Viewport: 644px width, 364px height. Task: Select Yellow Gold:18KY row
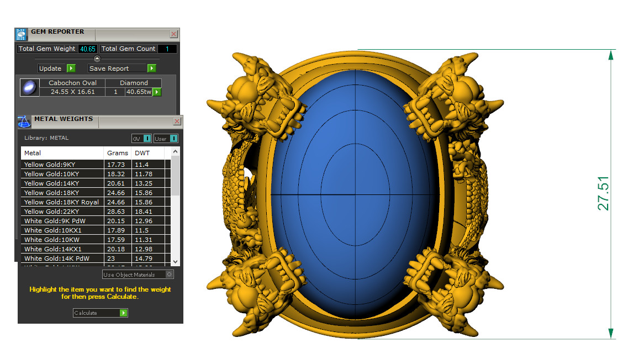pos(51,193)
